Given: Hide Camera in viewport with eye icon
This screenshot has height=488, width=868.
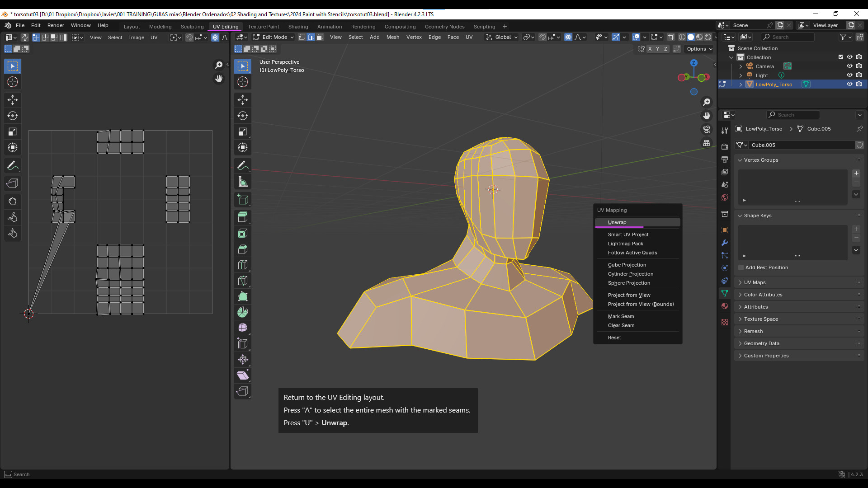Looking at the screenshot, I should pyautogui.click(x=849, y=66).
